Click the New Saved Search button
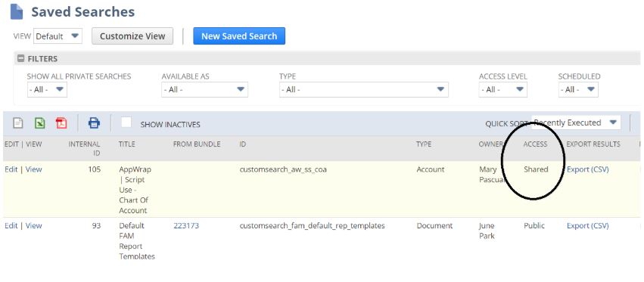The width and height of the screenshot is (644, 282). pyautogui.click(x=239, y=36)
